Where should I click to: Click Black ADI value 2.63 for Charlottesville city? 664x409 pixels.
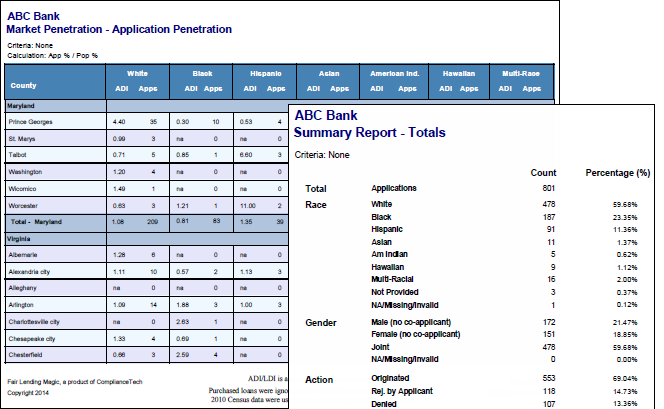(x=183, y=322)
